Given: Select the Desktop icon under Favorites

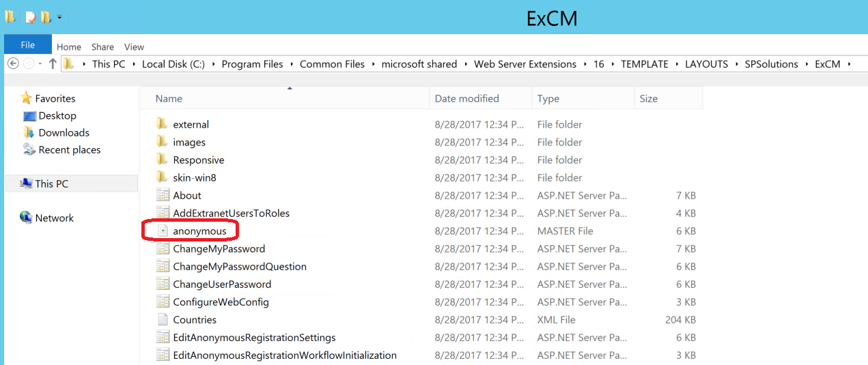Looking at the screenshot, I should (x=30, y=116).
